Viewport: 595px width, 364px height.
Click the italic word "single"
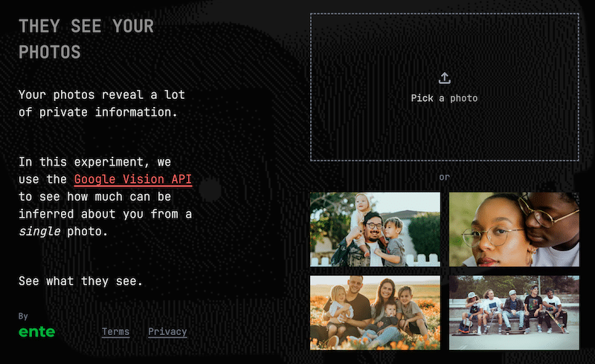[x=39, y=231]
